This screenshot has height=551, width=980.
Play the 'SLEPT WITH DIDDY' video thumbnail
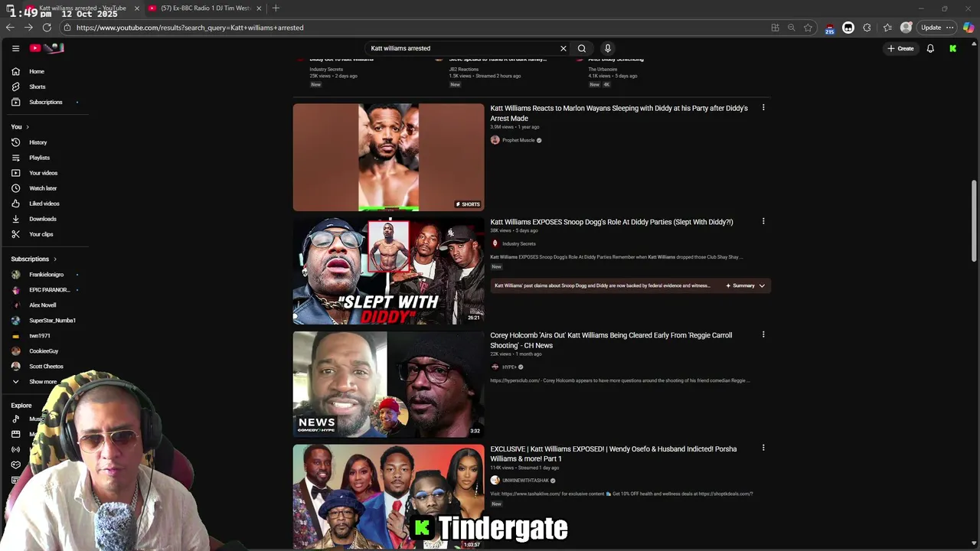coord(388,270)
